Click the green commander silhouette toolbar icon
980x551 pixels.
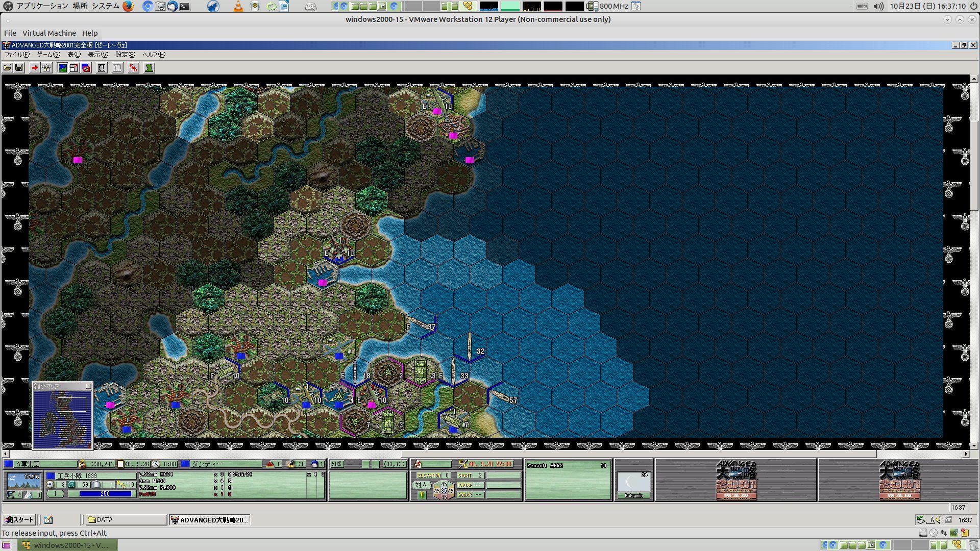[149, 68]
